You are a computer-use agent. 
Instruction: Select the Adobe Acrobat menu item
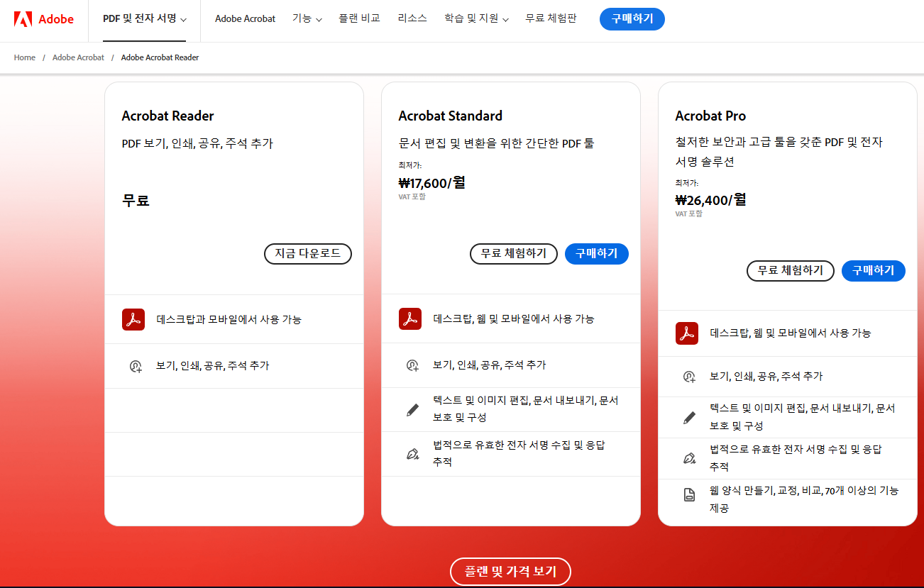pos(245,19)
